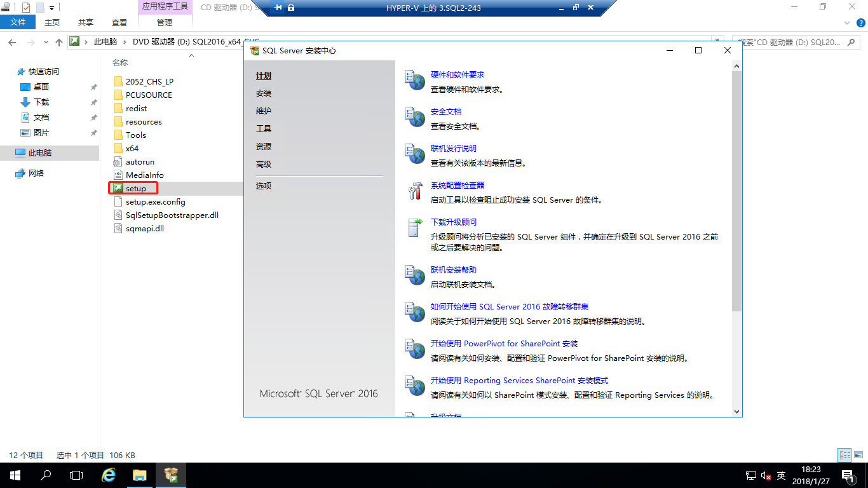Click the MediaInfo file icon
The image size is (868, 488).
(118, 175)
